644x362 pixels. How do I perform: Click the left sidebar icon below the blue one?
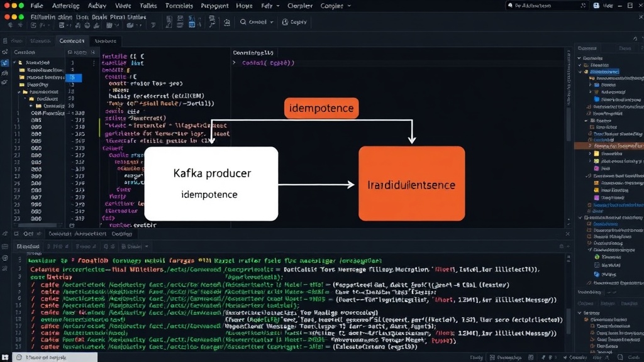tap(4, 73)
